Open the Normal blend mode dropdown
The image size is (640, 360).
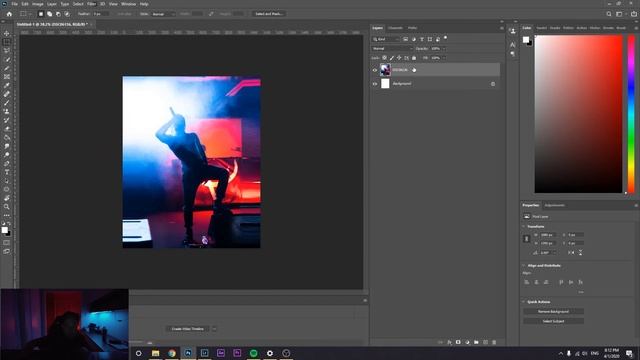(392, 49)
